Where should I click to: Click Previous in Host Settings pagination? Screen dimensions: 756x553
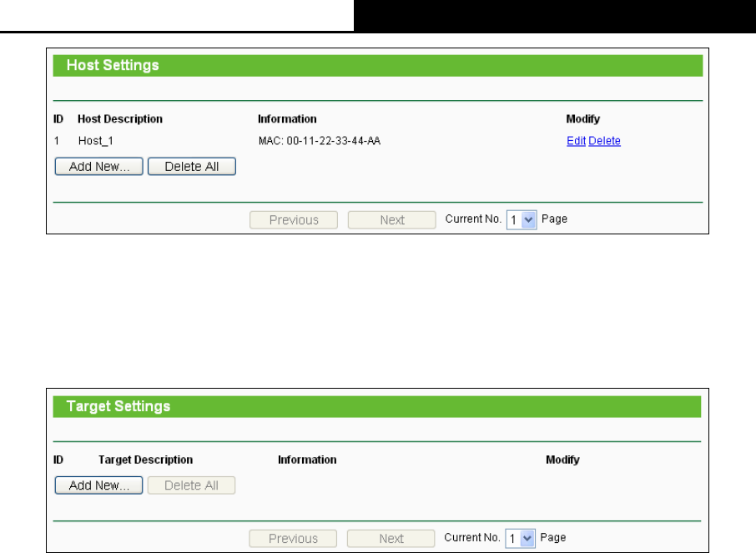click(x=294, y=220)
